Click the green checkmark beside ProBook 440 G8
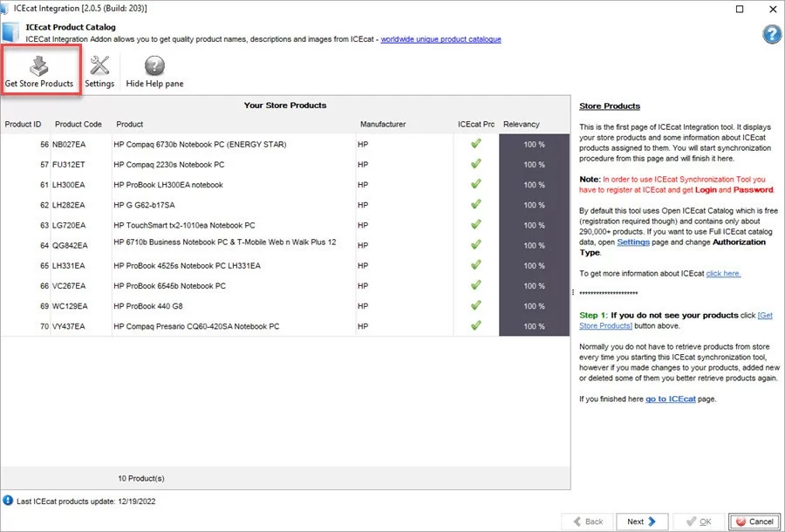 (x=475, y=305)
